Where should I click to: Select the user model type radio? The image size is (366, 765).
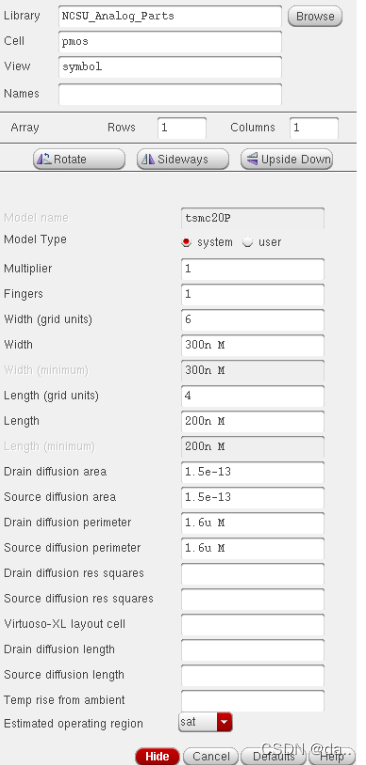248,242
